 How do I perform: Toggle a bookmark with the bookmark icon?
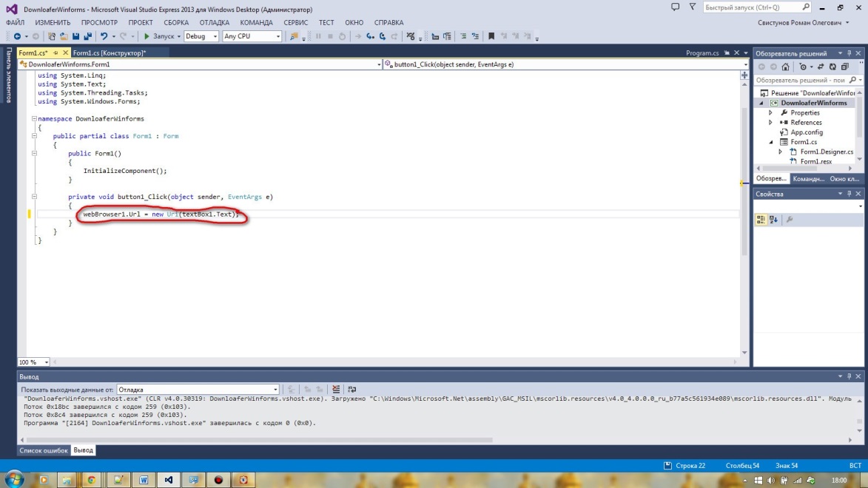coord(491,36)
